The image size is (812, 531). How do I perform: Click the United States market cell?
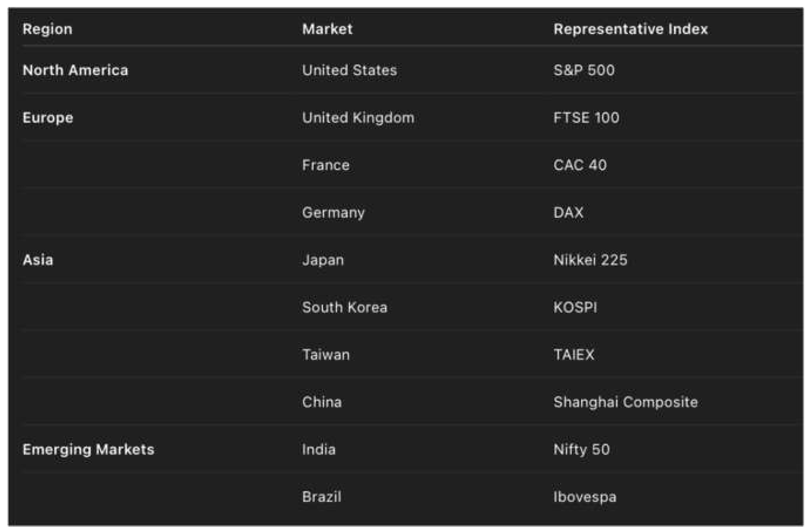349,70
